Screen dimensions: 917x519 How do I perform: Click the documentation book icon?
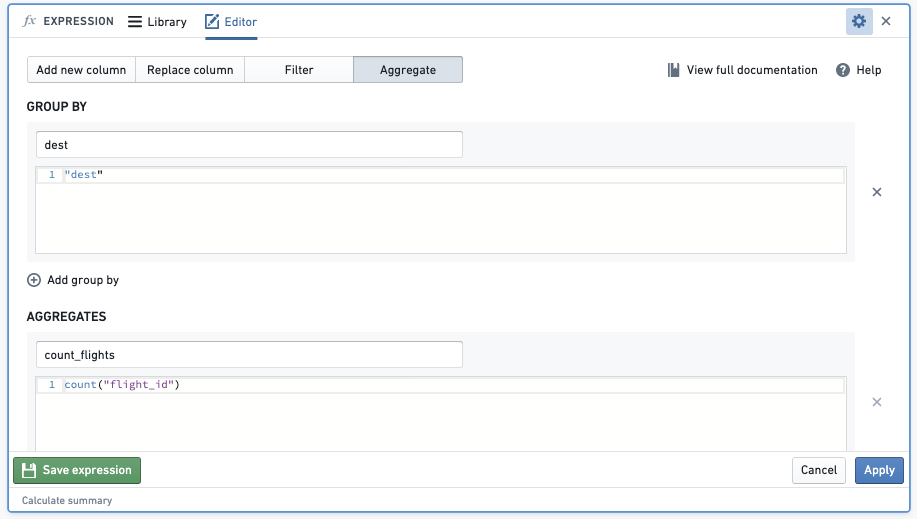(674, 70)
